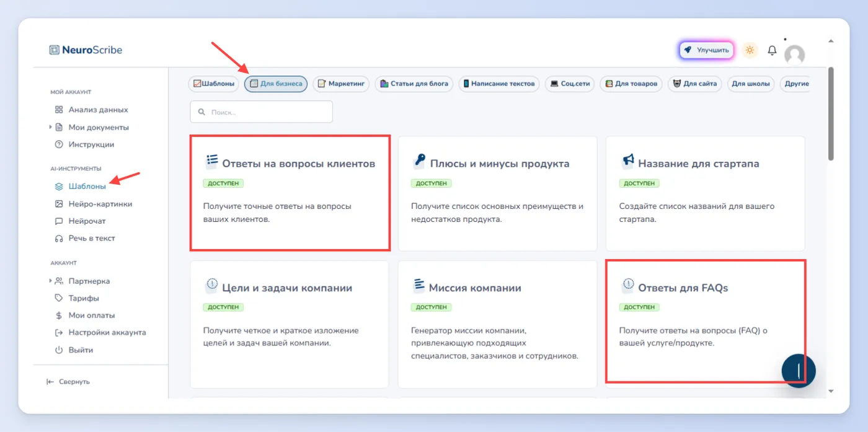Viewport: 868px width, 432px height.
Task: Open Нейро-картинки in the sidebar
Action: pos(100,204)
